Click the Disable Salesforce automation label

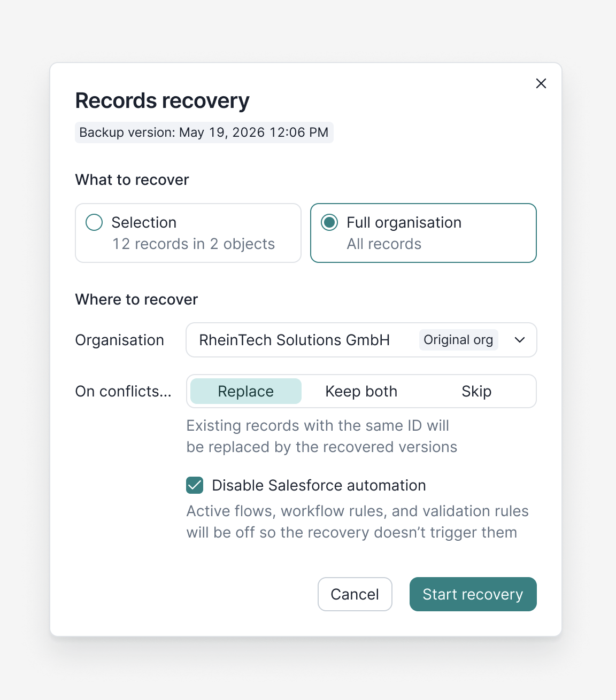coord(319,485)
